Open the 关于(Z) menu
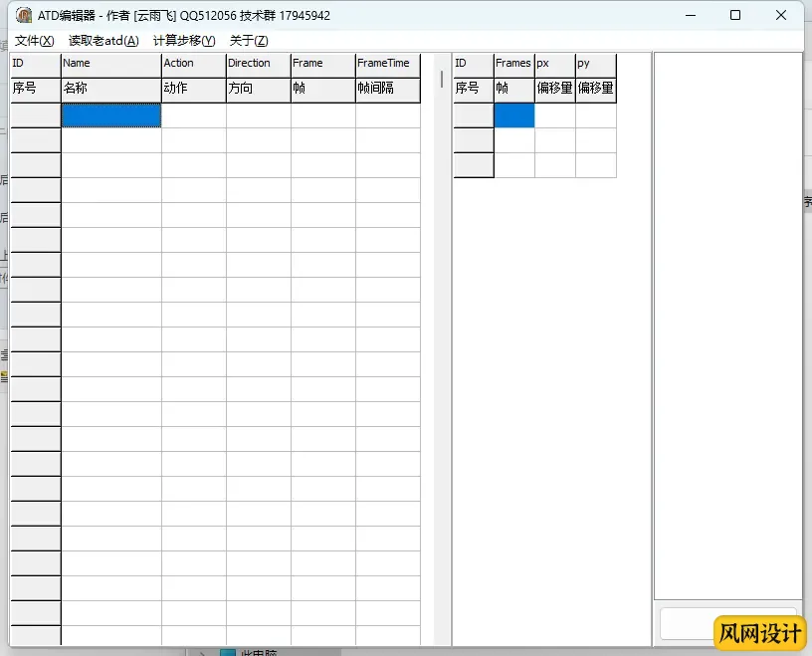 click(249, 41)
